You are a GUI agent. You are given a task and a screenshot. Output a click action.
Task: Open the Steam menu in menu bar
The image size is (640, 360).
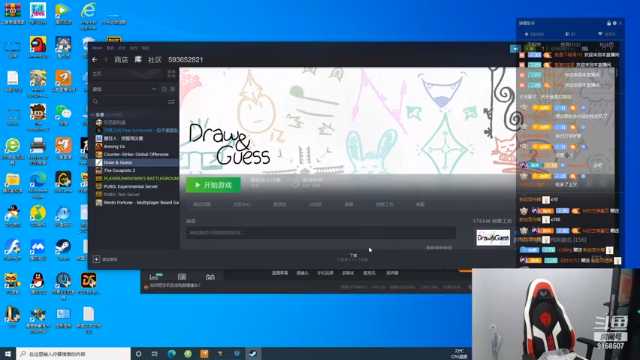pyautogui.click(x=97, y=48)
